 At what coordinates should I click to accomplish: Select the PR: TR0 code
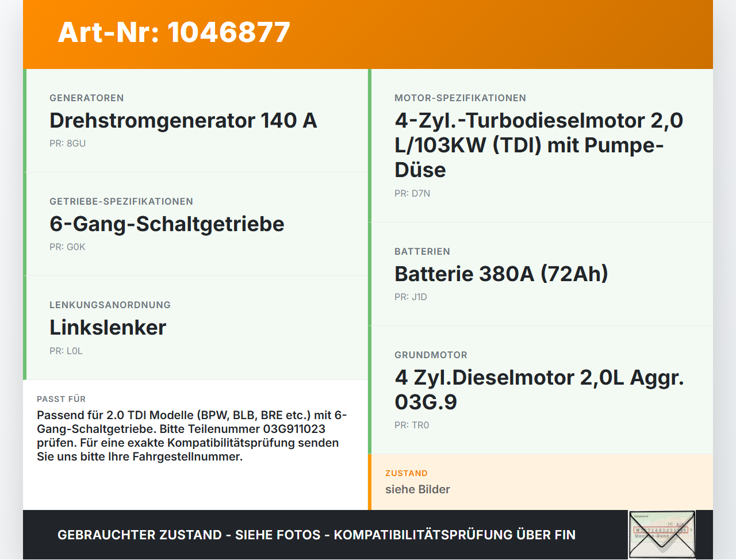tap(412, 425)
